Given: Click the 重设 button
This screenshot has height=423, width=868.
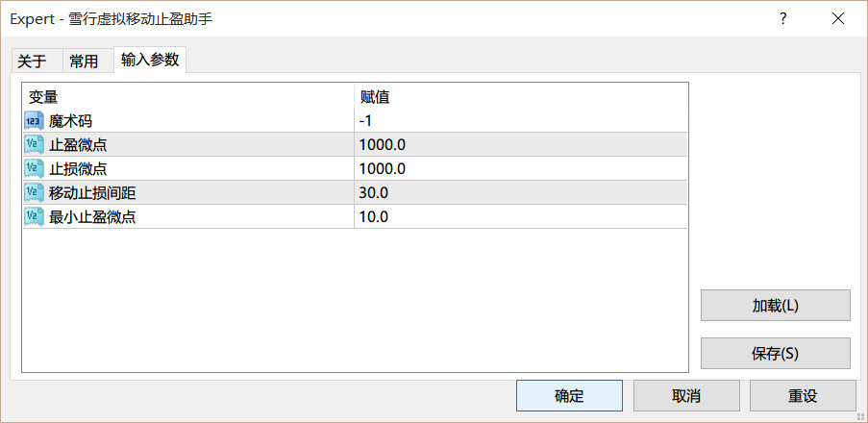Looking at the screenshot, I should tap(803, 395).
